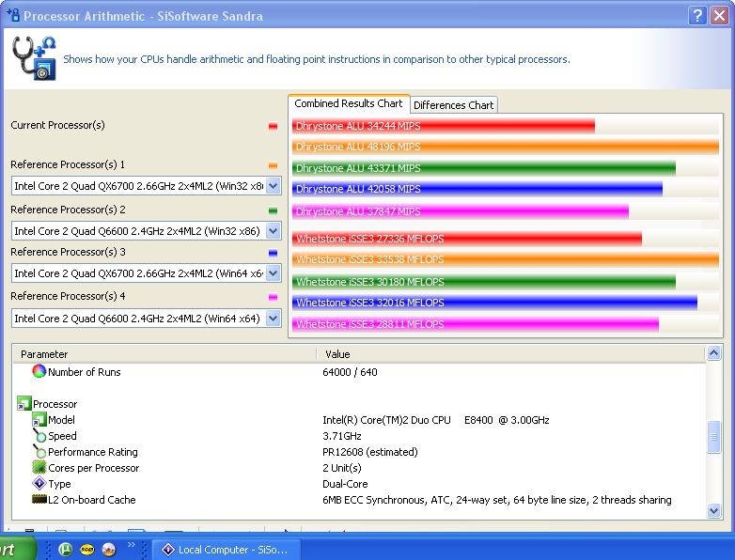Screen dimensions: 735x560
Task: Select the Processor section icon
Action: 23,403
